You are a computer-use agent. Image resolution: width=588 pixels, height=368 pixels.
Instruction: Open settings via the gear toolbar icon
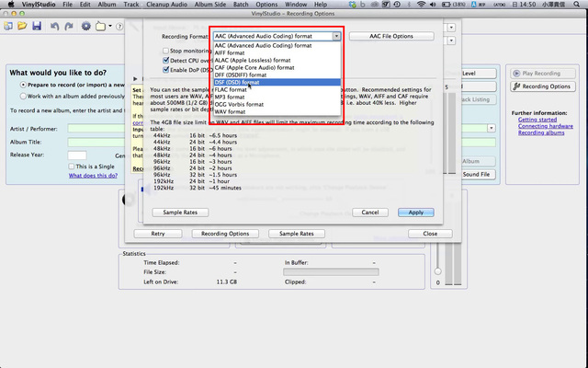pyautogui.click(x=85, y=25)
